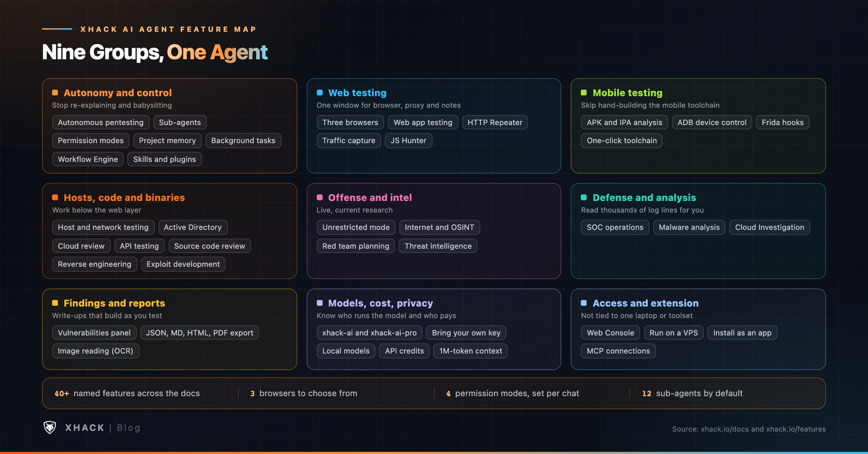Select the Malware analysis tag
Viewport: 868px width, 454px height.
click(689, 227)
